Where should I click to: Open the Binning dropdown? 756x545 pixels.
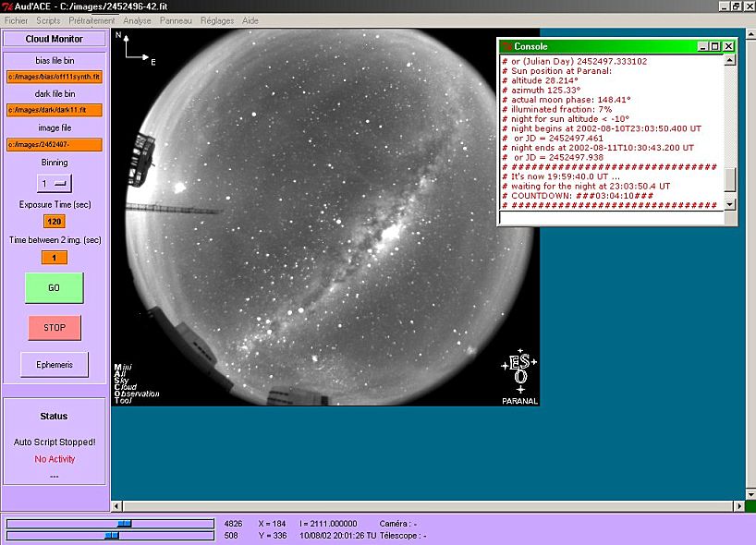pos(54,183)
